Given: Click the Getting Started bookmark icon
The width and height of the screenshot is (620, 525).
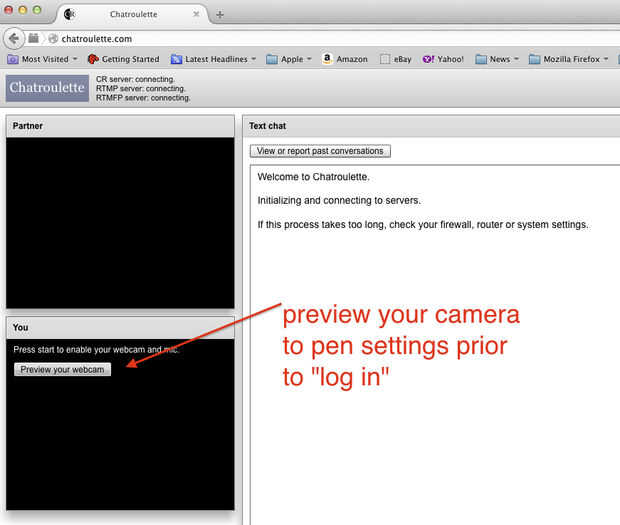Looking at the screenshot, I should pyautogui.click(x=93, y=59).
